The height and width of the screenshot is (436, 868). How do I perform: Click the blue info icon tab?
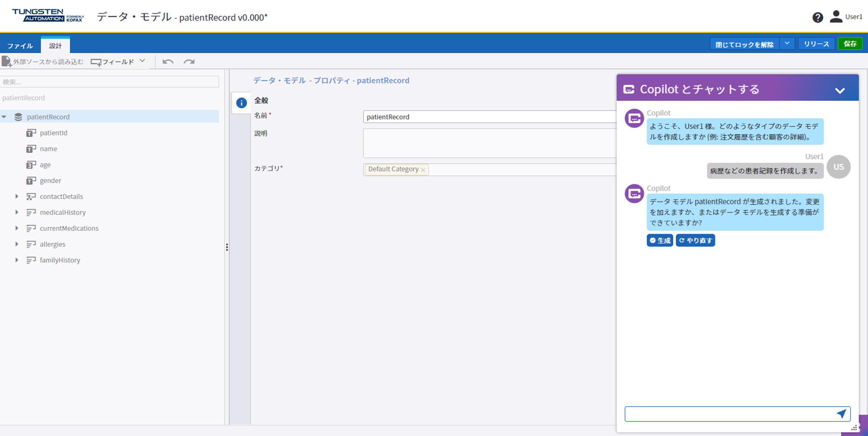click(241, 103)
